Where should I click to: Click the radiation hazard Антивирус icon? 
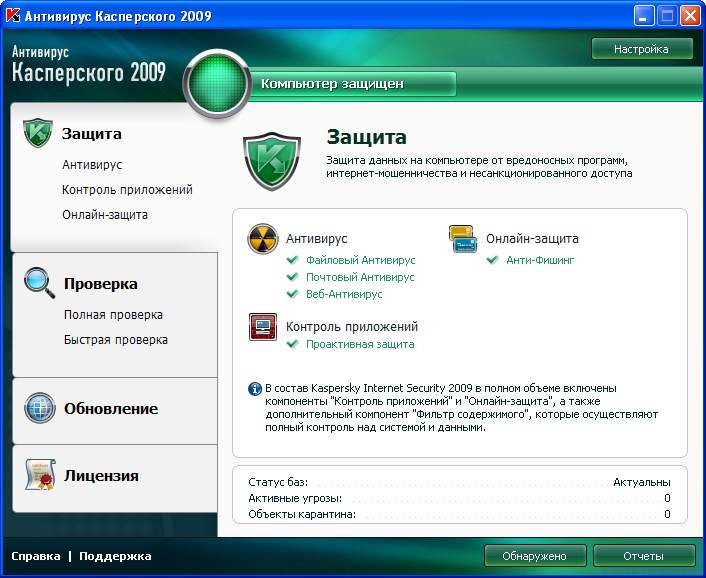(x=262, y=239)
